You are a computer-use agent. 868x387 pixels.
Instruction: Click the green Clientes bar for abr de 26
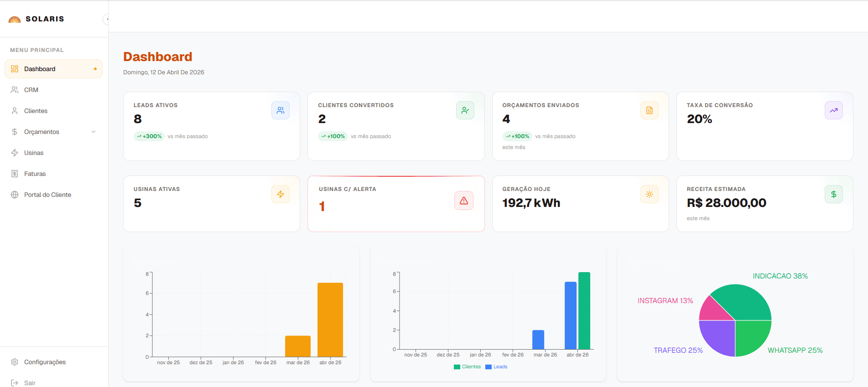click(584, 310)
